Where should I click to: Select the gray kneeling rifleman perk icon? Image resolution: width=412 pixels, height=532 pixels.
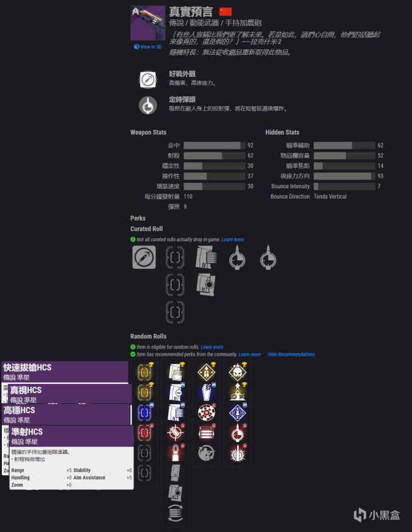(x=207, y=453)
